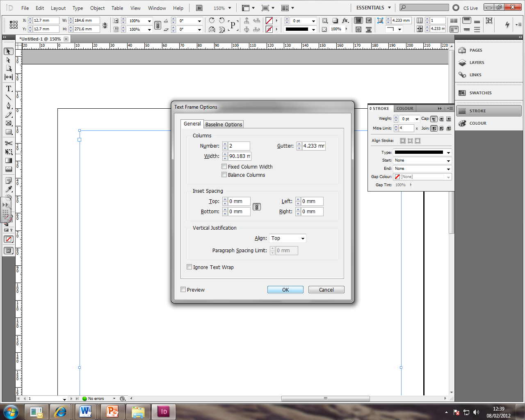Viewport: 525px width, 420px height.
Task: Click the Number of columns field
Action: point(239,146)
